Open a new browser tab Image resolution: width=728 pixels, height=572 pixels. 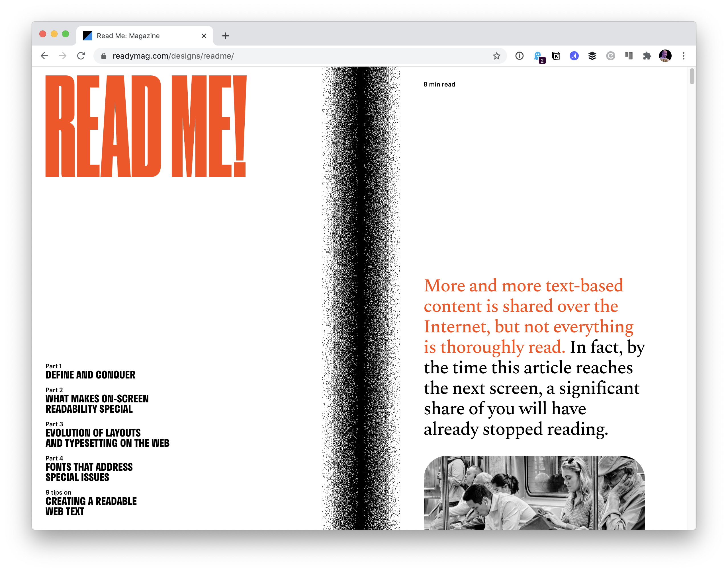point(226,36)
